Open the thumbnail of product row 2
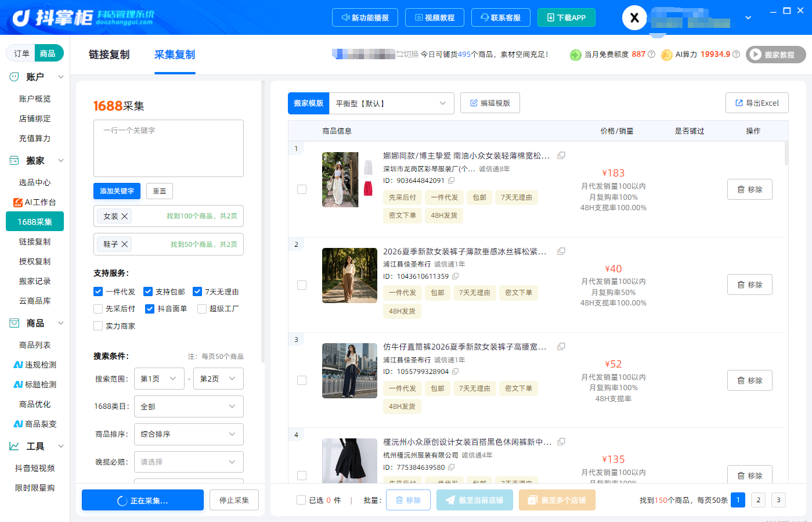812x522 pixels. pyautogui.click(x=349, y=275)
